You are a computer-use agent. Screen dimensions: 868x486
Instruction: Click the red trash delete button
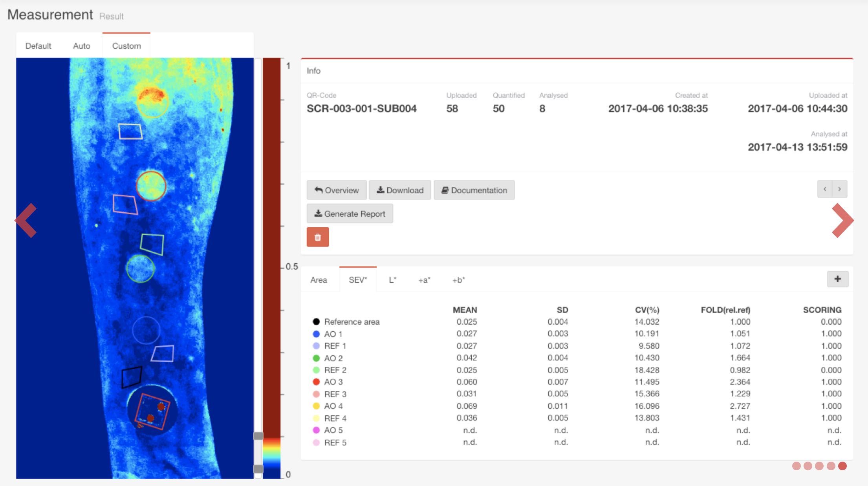318,237
